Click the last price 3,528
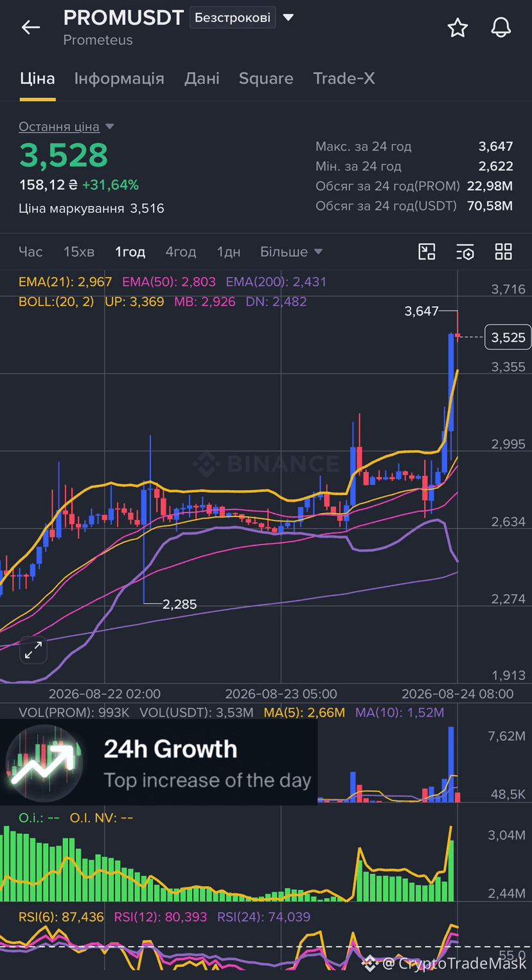 64,155
